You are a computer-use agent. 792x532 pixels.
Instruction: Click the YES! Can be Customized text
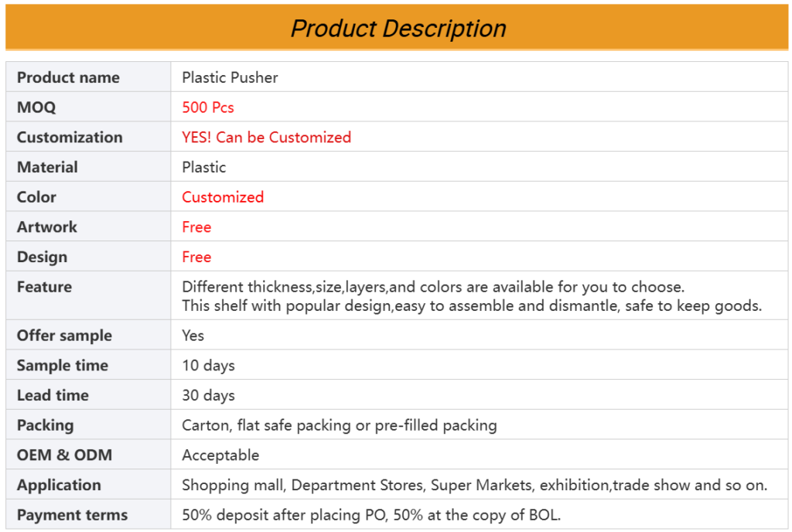click(x=266, y=137)
